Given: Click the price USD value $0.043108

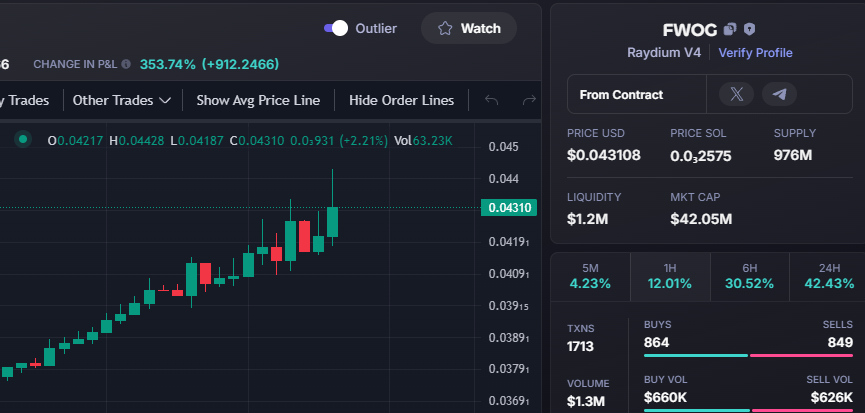Looking at the screenshot, I should click(x=604, y=155).
